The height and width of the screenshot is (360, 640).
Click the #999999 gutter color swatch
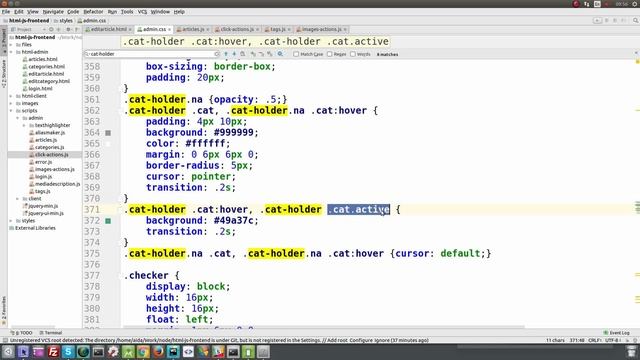pos(108,133)
